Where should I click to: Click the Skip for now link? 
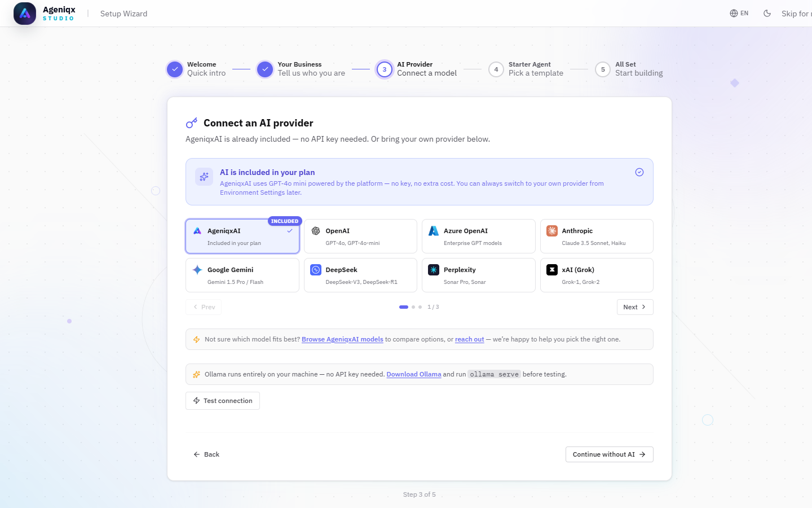(x=796, y=14)
